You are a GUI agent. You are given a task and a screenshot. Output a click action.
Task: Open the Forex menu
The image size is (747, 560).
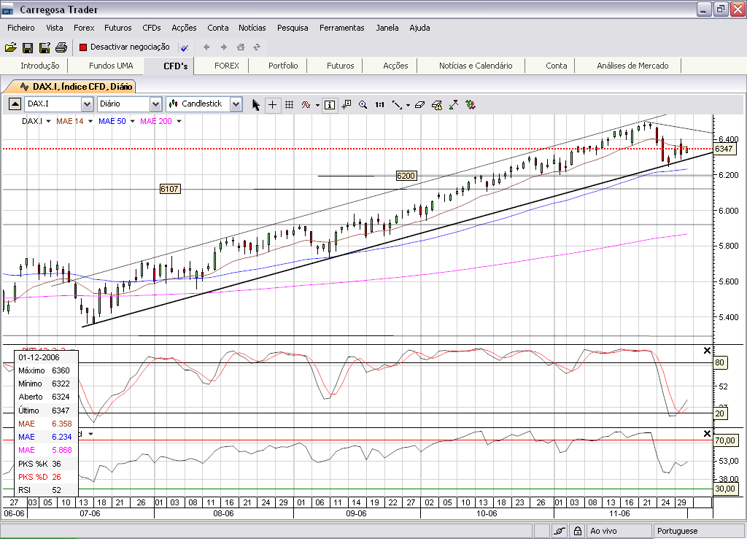(84, 28)
